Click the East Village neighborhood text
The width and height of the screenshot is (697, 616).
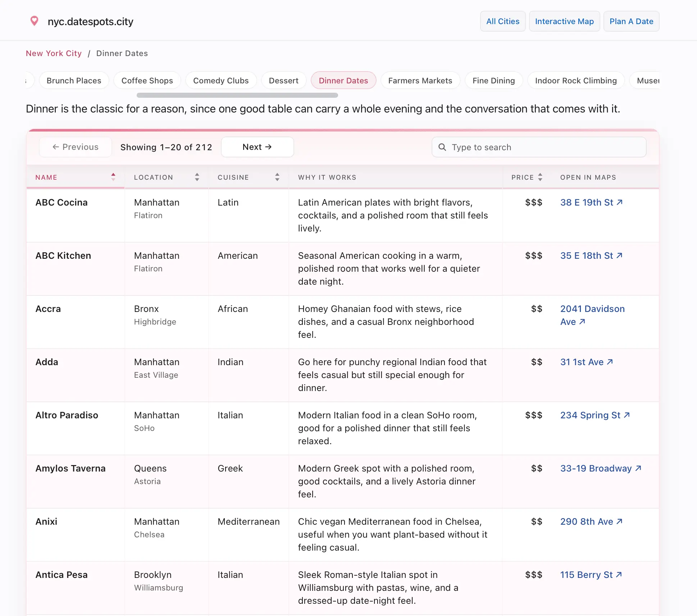pos(156,375)
